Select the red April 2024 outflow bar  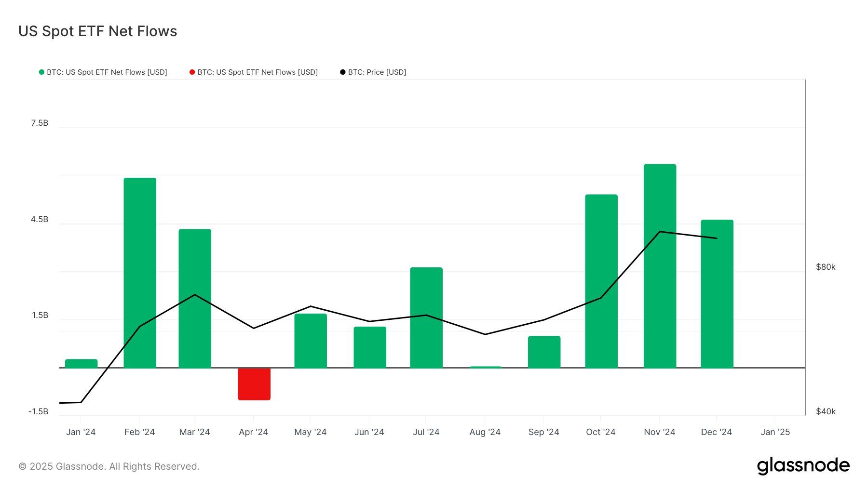pyautogui.click(x=254, y=383)
